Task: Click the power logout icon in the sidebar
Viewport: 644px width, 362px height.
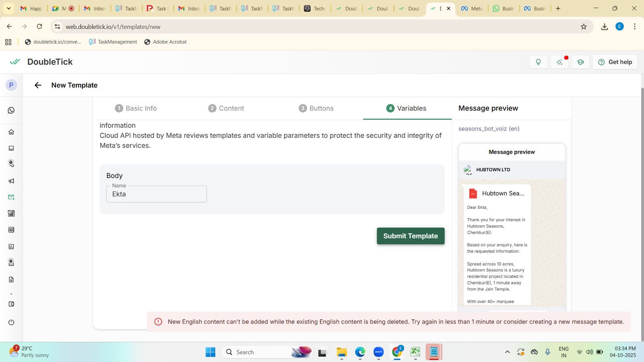Action: [x=11, y=322]
